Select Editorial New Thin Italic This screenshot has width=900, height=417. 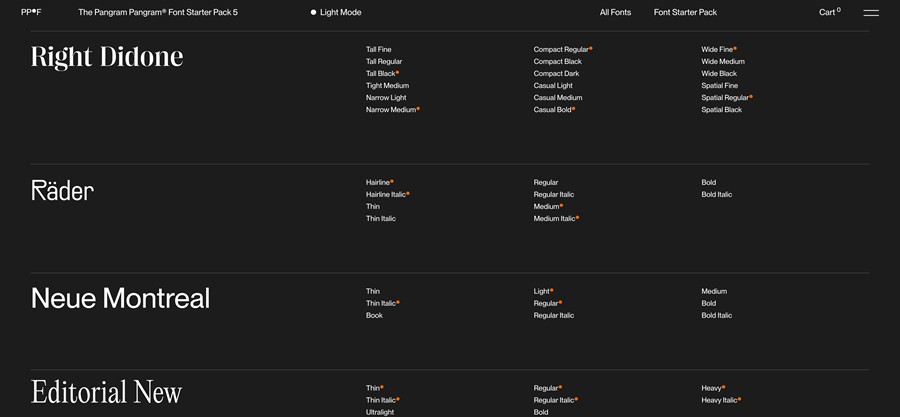(382, 400)
